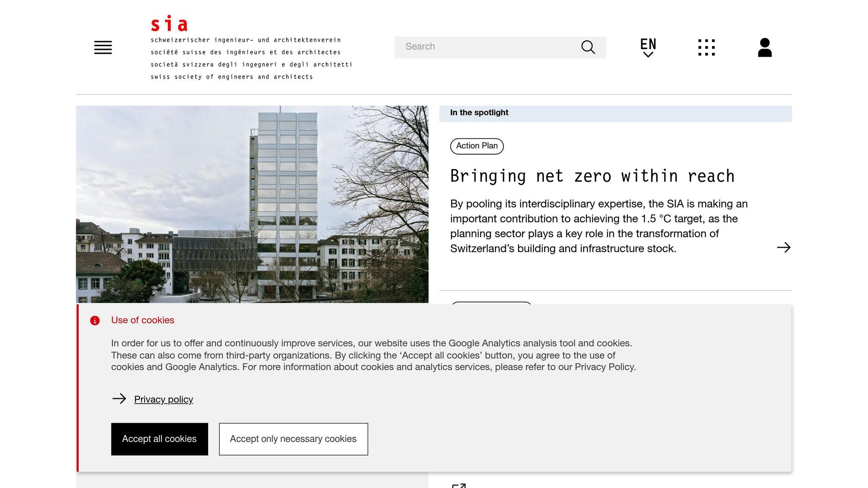Click the red info icon in cookie banner

[95, 321]
